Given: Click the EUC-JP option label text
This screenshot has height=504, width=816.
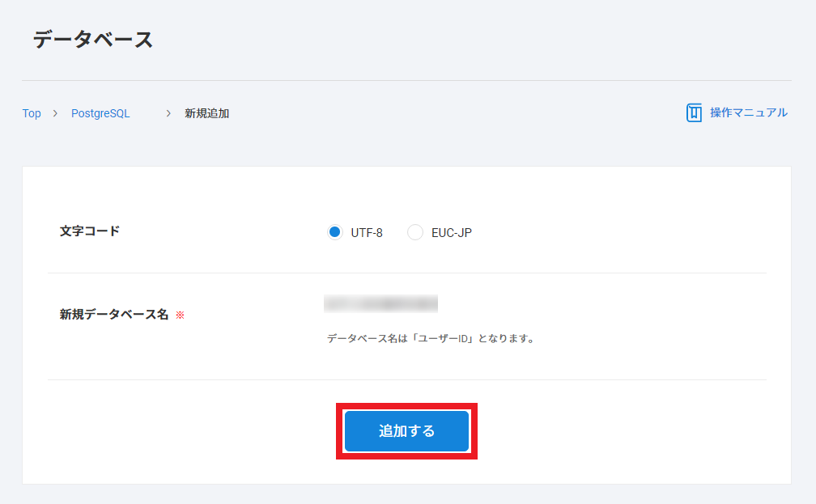Looking at the screenshot, I should pos(452,233).
